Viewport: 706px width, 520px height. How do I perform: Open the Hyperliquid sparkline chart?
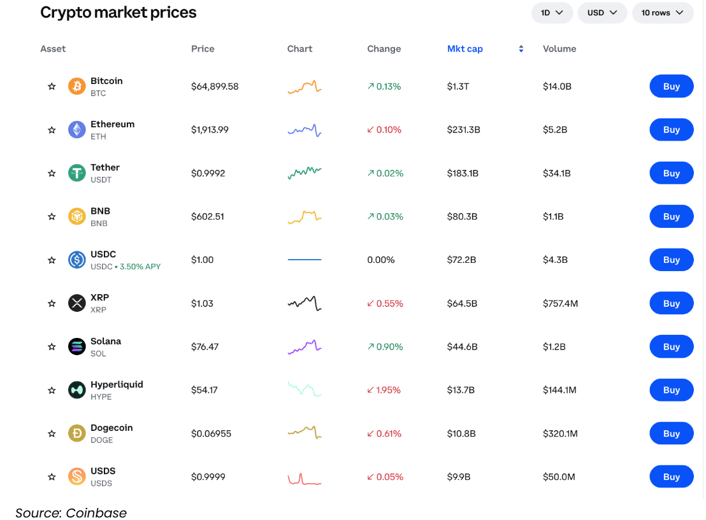coord(304,389)
